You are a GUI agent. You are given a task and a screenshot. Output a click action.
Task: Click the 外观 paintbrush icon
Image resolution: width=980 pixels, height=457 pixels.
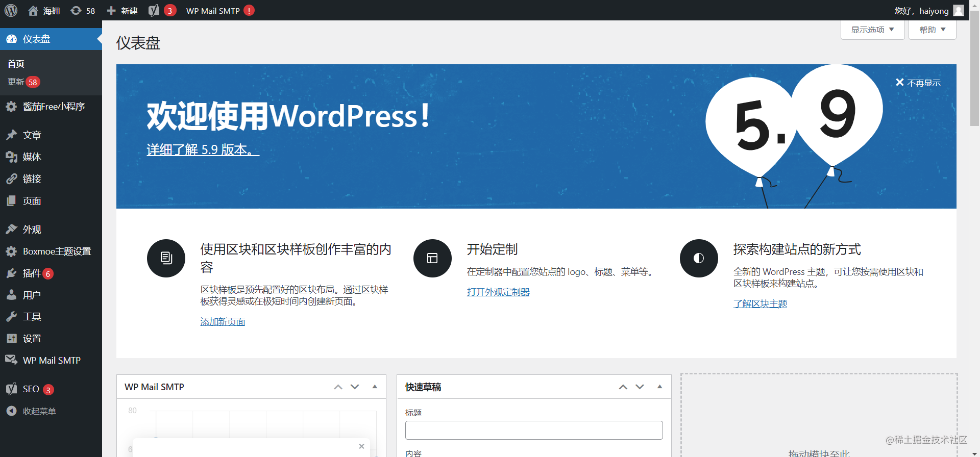pyautogui.click(x=11, y=230)
